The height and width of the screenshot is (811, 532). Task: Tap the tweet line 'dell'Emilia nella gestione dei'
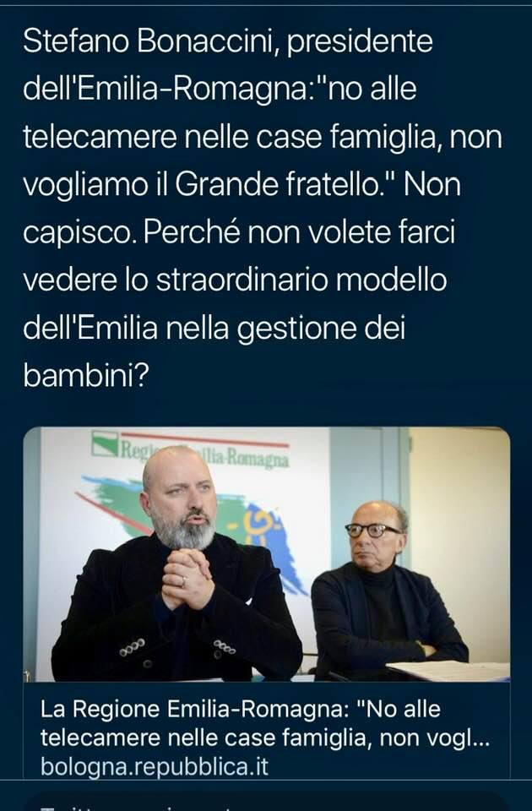click(214, 328)
